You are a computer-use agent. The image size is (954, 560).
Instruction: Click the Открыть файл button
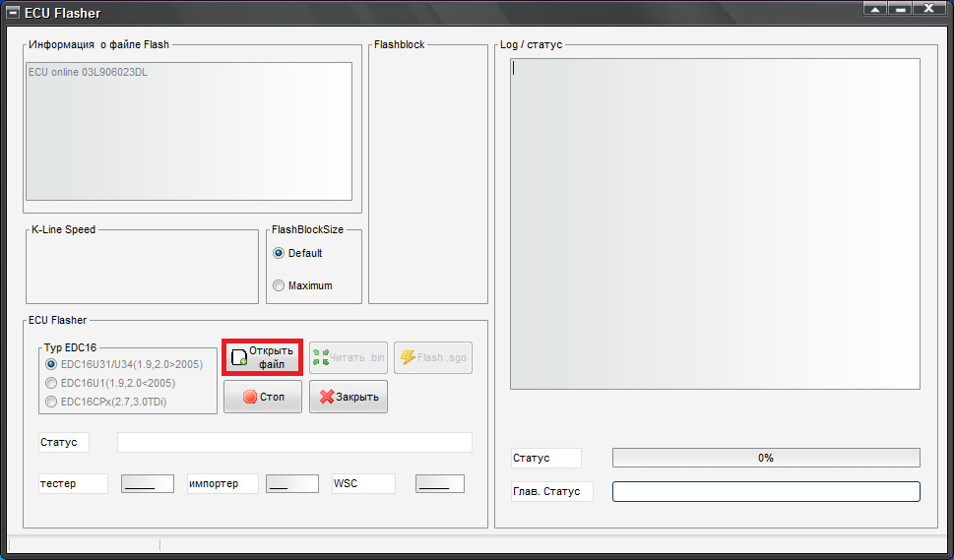262,357
